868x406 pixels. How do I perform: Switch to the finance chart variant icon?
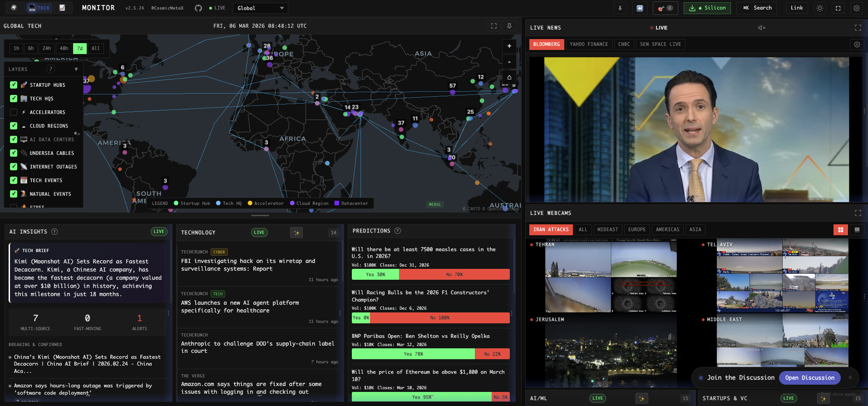[62, 8]
